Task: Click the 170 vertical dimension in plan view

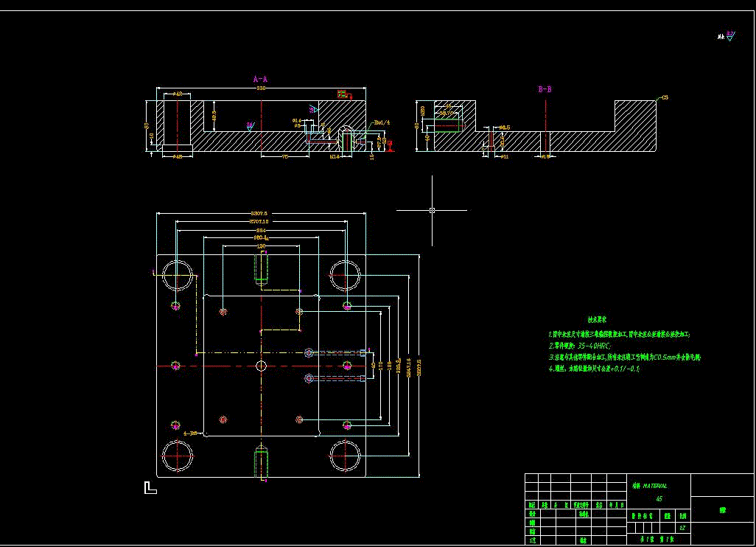Action: 381,365
